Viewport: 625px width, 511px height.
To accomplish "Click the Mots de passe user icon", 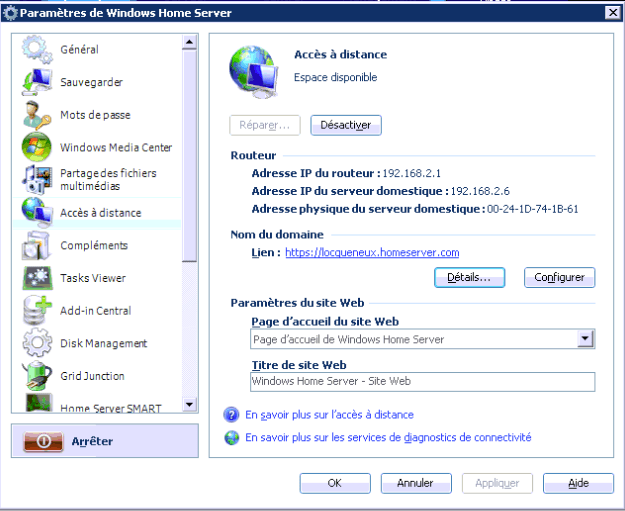I will 37,115.
